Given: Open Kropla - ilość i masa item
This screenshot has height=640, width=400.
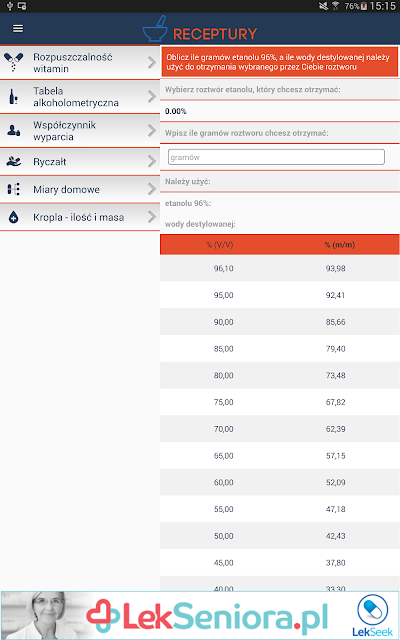Looking at the screenshot, I should pyautogui.click(x=80, y=217).
